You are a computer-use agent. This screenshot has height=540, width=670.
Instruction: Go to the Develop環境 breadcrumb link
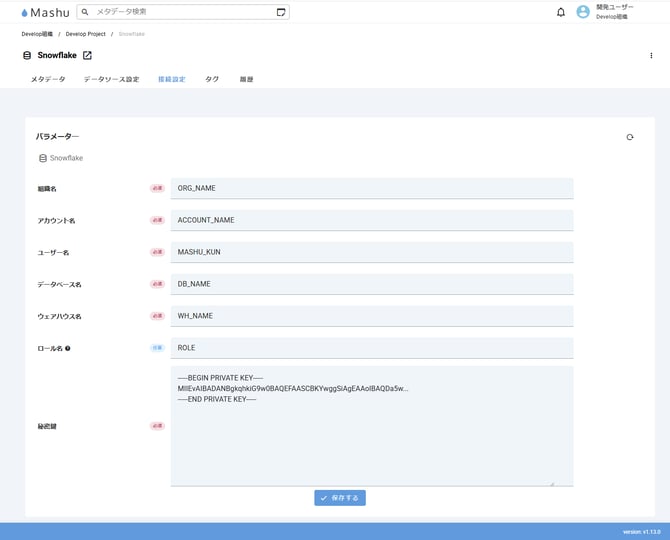click(37, 34)
